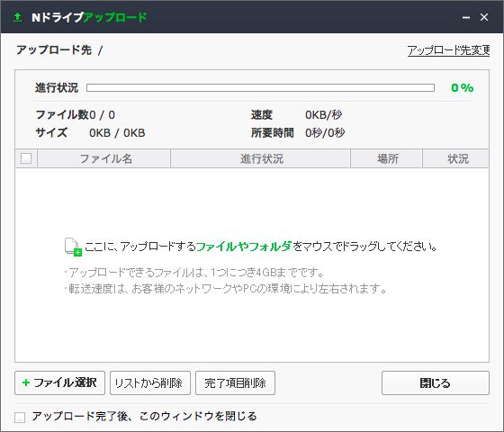The width and height of the screenshot is (504, 432).
Task: Enable アップロード完了後、このウィンドウを閉じる checkbox
Action: coord(20,418)
